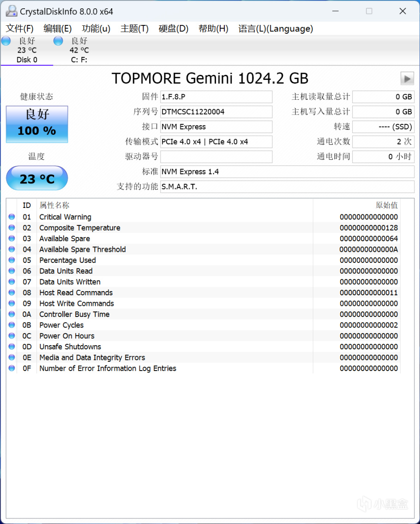Switch to the Disk 0 tab label

point(27,60)
